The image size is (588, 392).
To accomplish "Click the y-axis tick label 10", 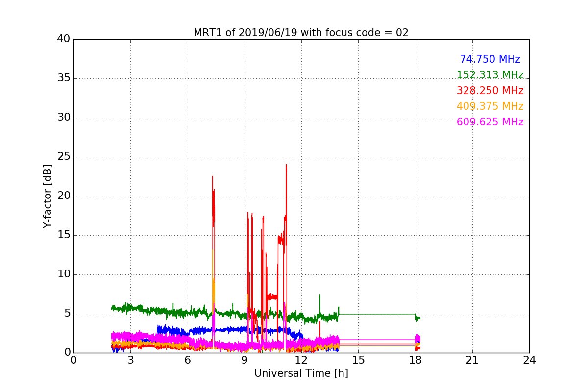I will click(x=63, y=274).
